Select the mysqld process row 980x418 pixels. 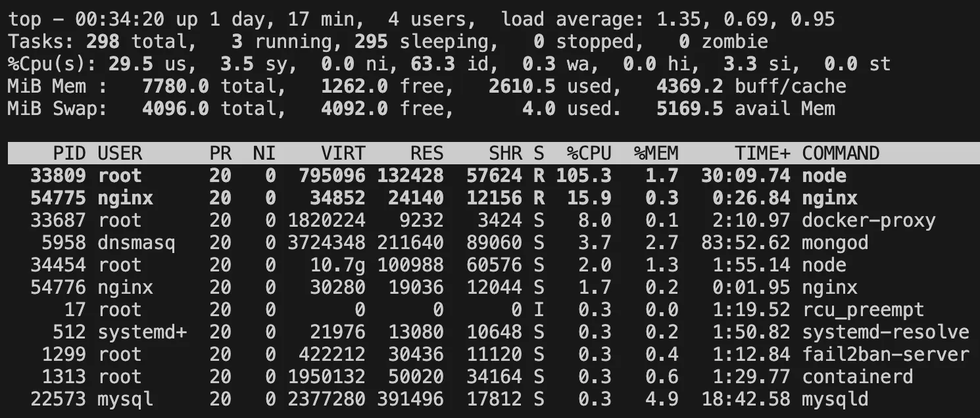pyautogui.click(x=490, y=399)
